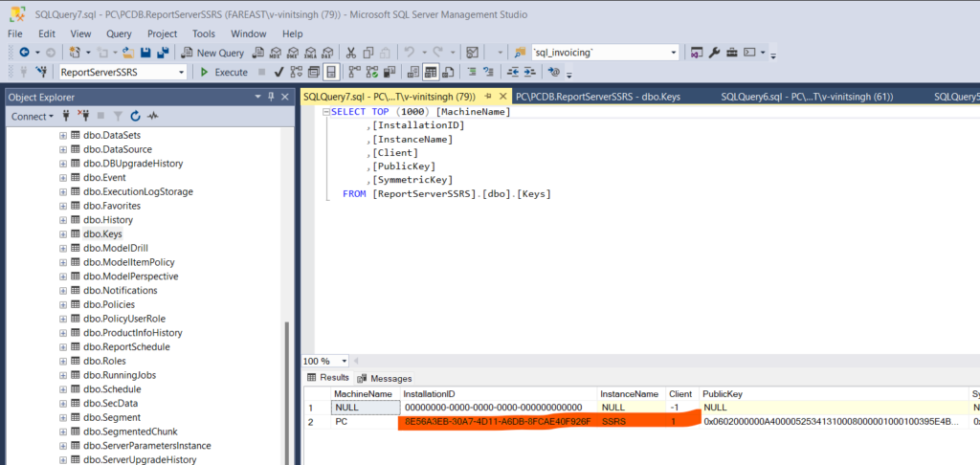
Task: Select Results to File mode
Action: click(448, 72)
